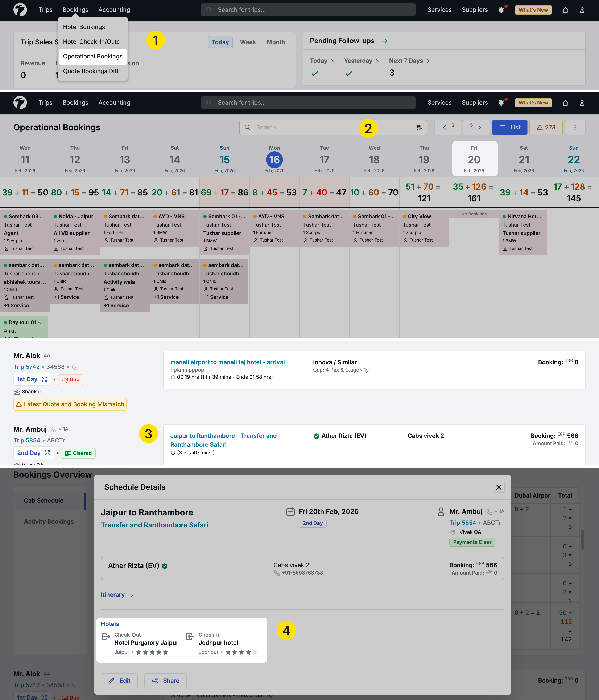Click the notification bell in the Operational Bookings header

coord(501,103)
